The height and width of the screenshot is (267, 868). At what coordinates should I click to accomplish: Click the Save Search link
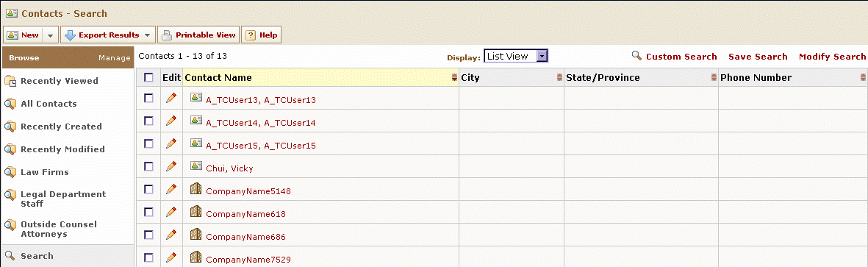pos(758,57)
